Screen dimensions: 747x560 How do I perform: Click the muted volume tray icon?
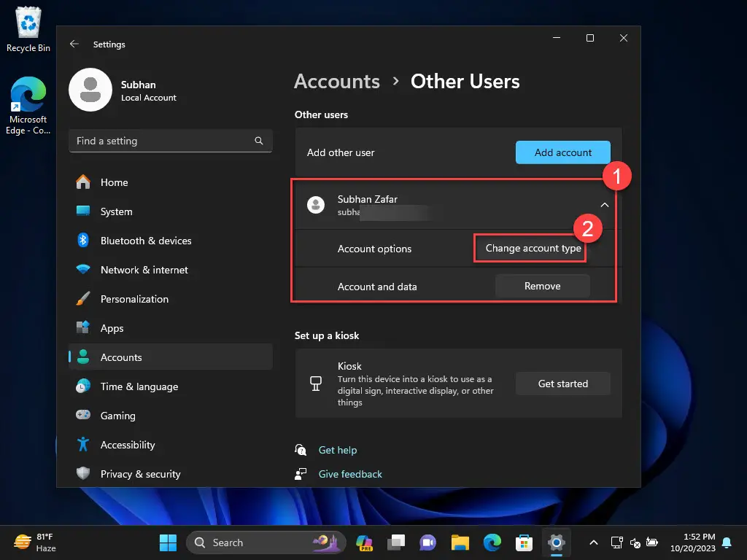(635, 542)
